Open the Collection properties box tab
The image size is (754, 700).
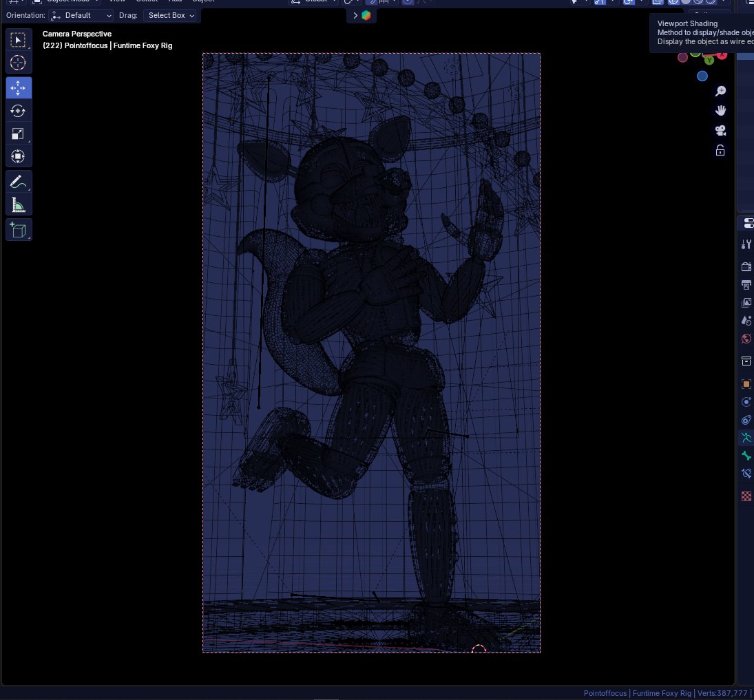coord(746,361)
